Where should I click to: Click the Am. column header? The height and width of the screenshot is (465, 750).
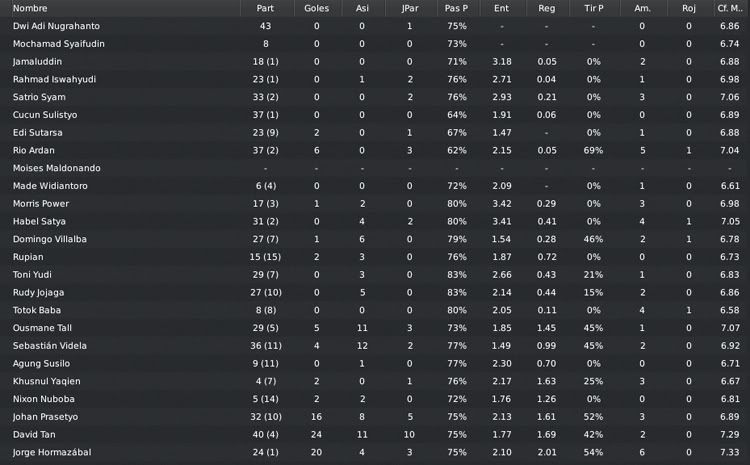[x=642, y=8]
